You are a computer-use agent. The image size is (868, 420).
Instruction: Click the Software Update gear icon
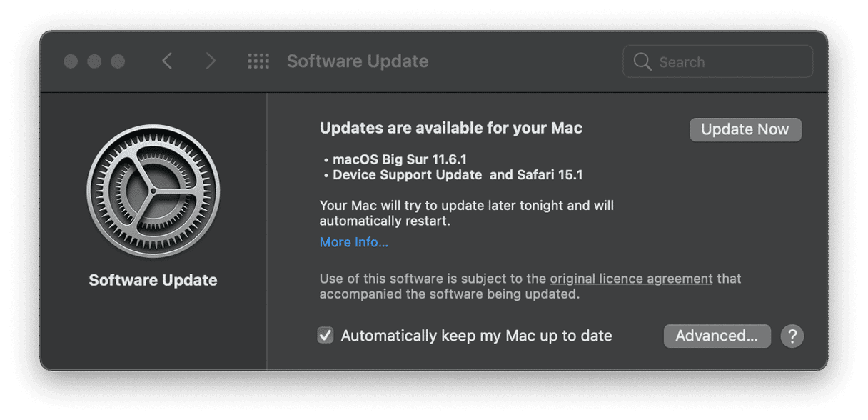[x=153, y=191]
